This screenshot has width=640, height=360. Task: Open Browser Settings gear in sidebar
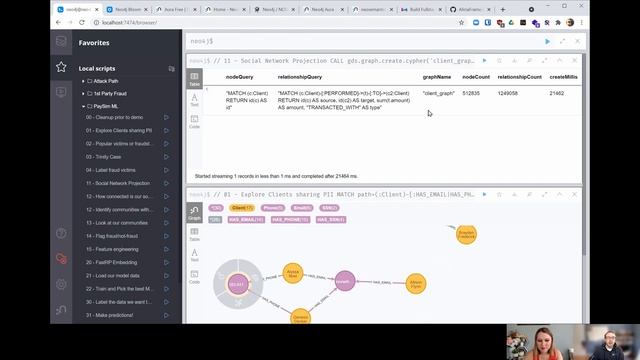point(61,284)
